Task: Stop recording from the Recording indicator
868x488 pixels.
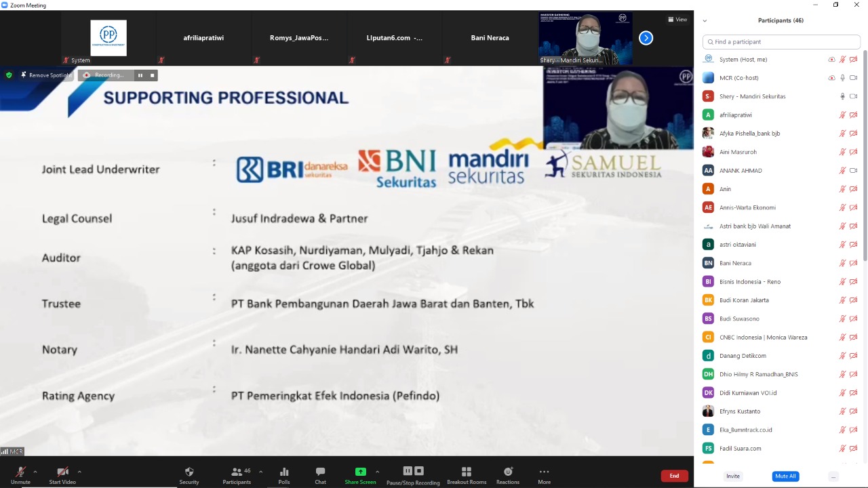Action: click(152, 75)
